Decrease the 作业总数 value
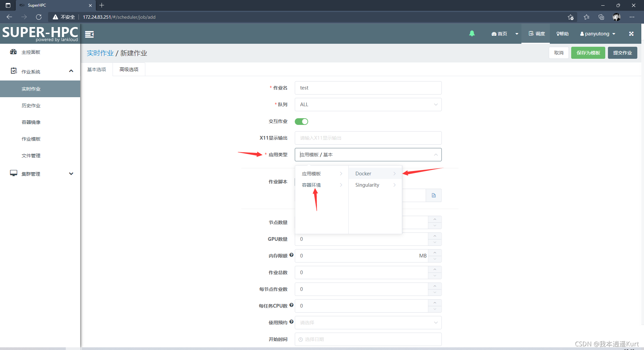 [435, 276]
